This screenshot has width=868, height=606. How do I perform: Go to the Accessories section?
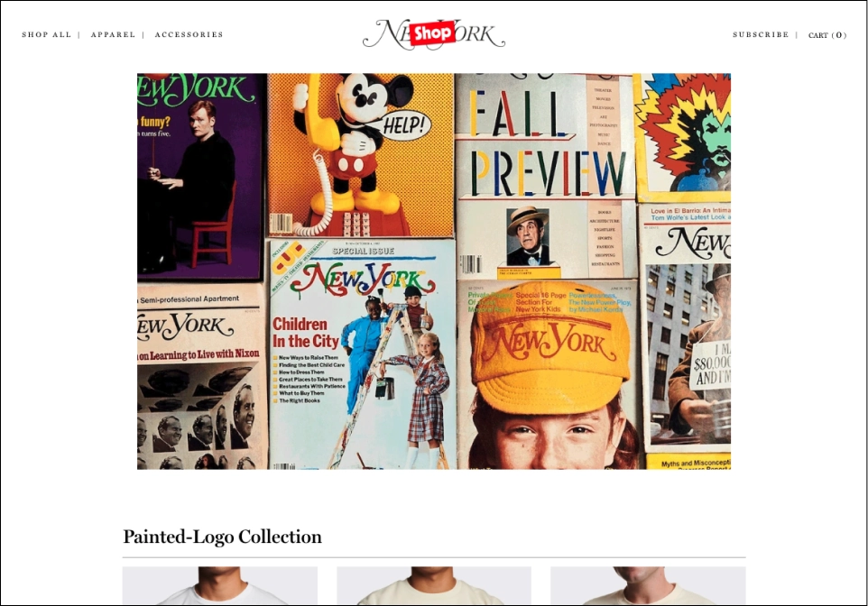(189, 34)
